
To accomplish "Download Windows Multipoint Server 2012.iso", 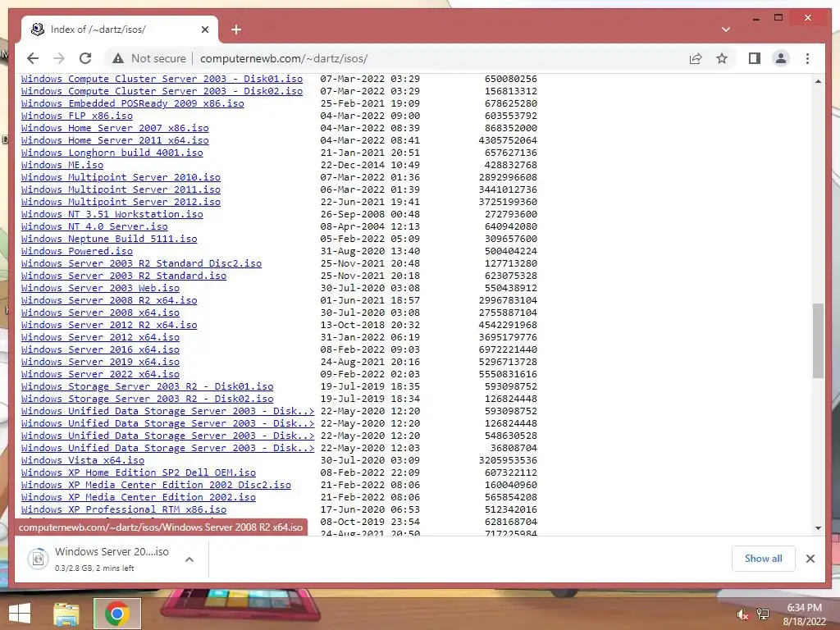I will 121,202.
